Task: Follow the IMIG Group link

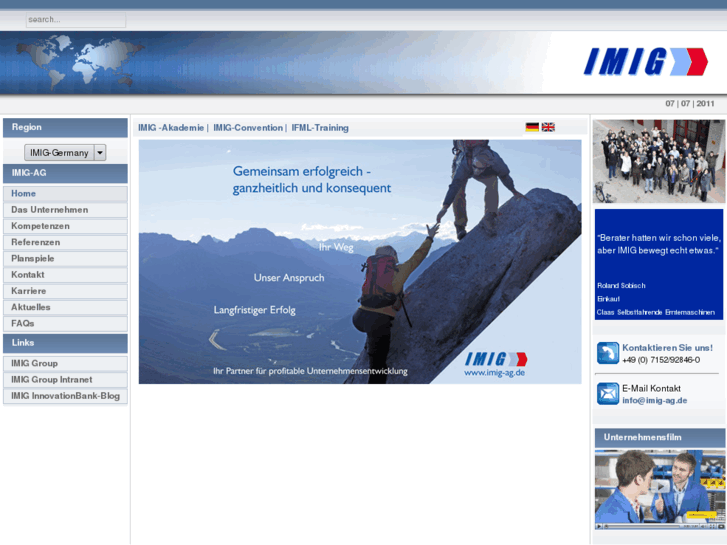Action: click(65, 363)
